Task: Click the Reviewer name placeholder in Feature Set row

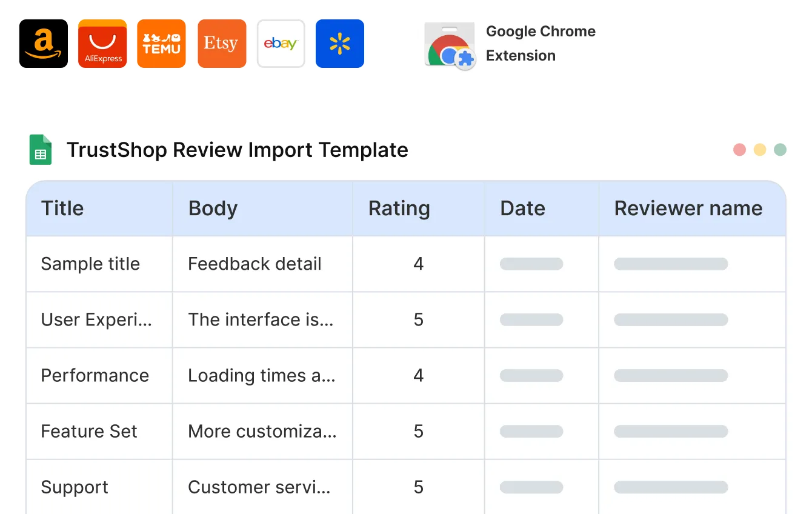Action: pyautogui.click(x=671, y=431)
